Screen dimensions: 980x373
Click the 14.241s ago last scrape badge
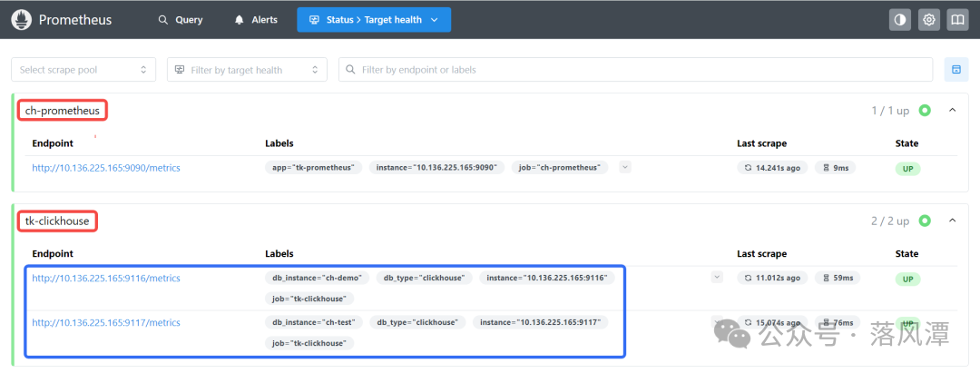coord(772,168)
